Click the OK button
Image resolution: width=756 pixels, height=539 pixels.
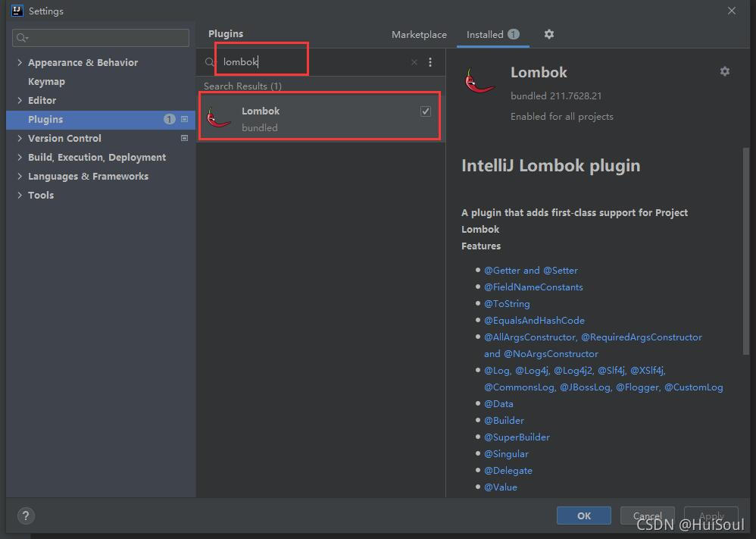pos(584,515)
